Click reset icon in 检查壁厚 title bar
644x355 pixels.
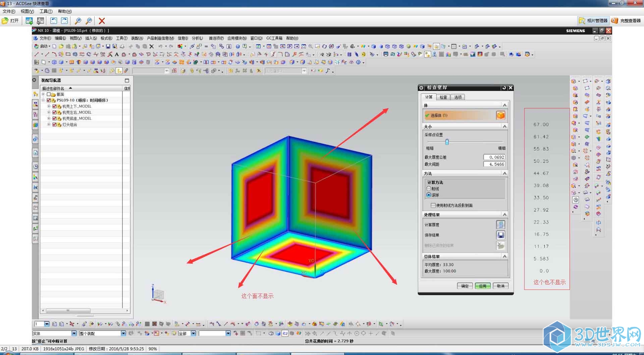504,88
